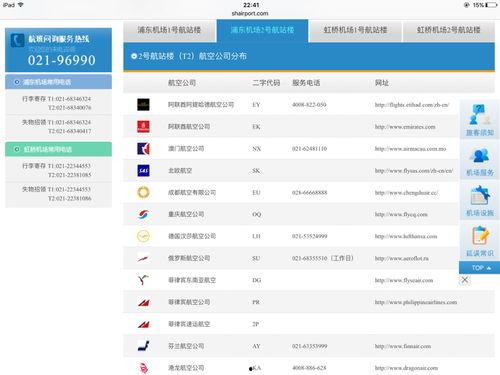The image size is (500, 375).
Task: Open the 机场服务 airport service icon
Action: (479, 161)
